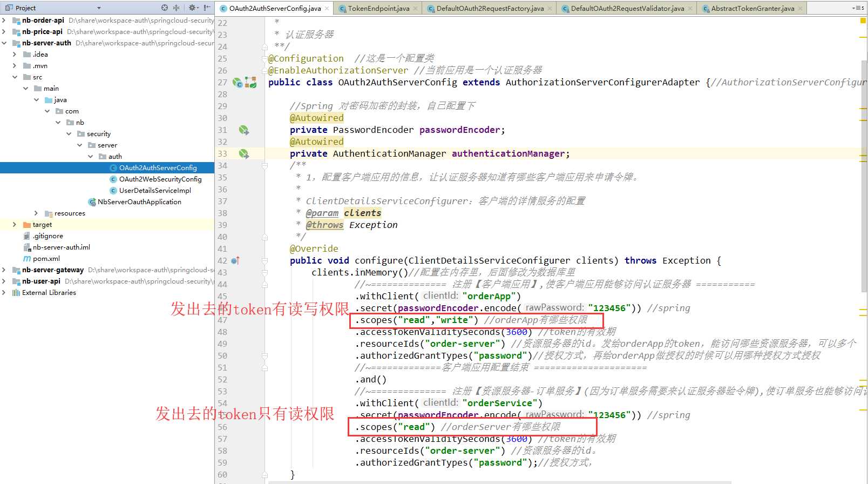Click the autowired dependency gutter icon on line 31

(x=244, y=130)
